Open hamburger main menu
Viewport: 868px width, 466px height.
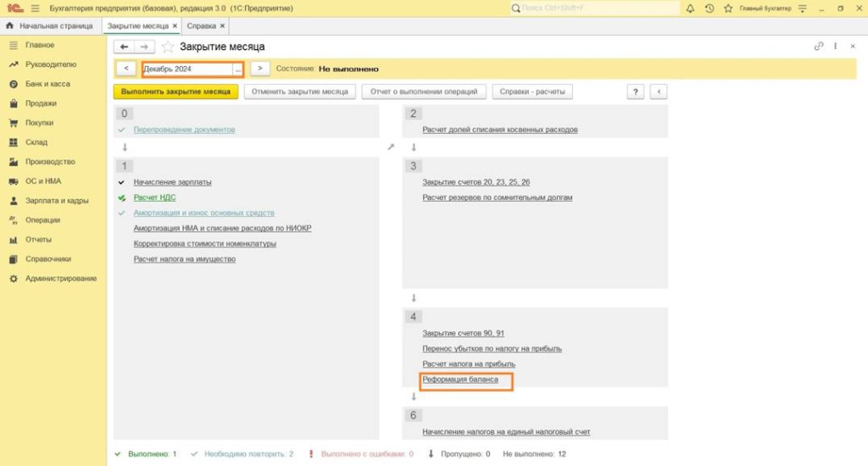33,8
